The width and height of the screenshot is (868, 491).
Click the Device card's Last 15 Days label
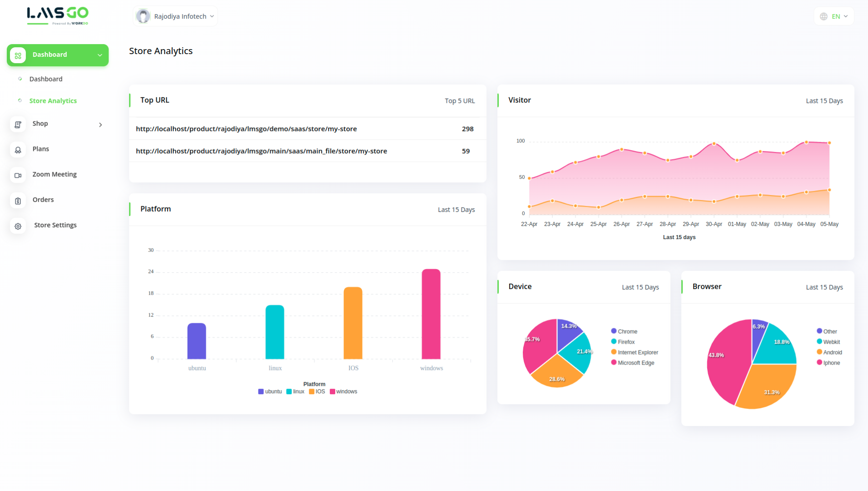(640, 287)
